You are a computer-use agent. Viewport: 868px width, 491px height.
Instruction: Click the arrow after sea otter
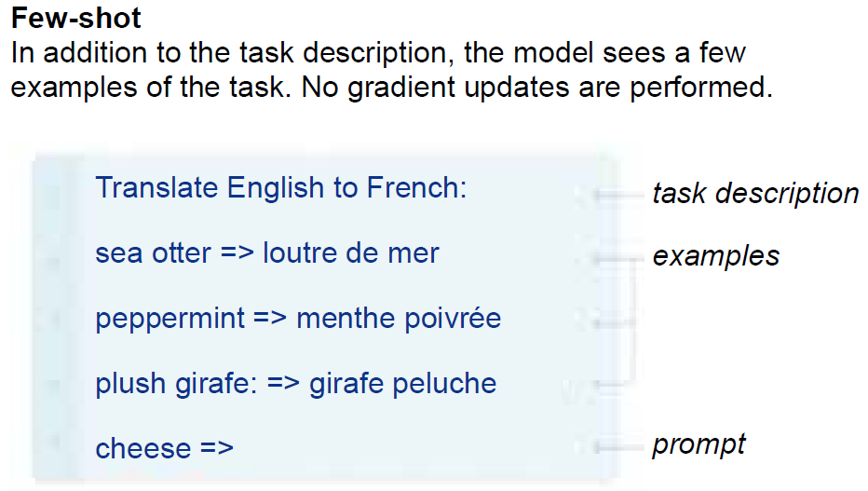[x=237, y=253]
